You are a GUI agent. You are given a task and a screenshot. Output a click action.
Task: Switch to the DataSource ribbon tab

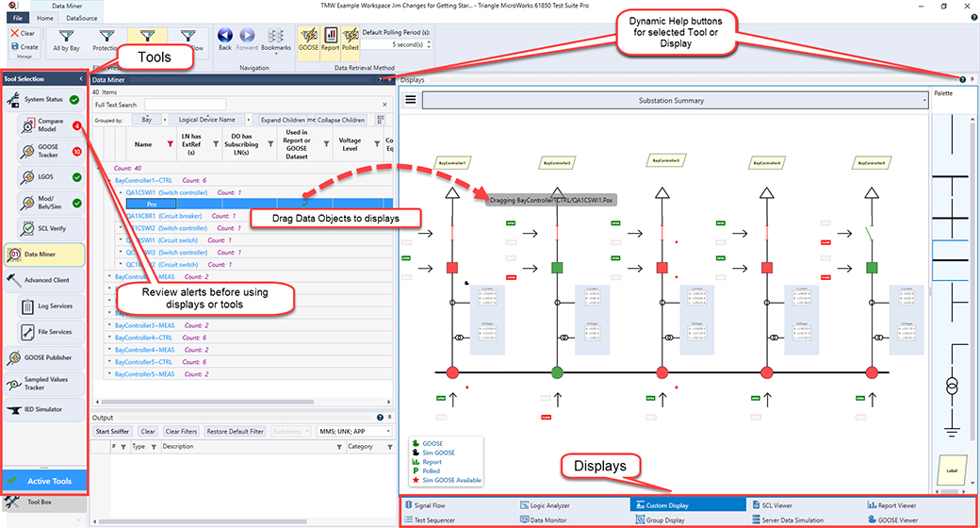(x=81, y=18)
